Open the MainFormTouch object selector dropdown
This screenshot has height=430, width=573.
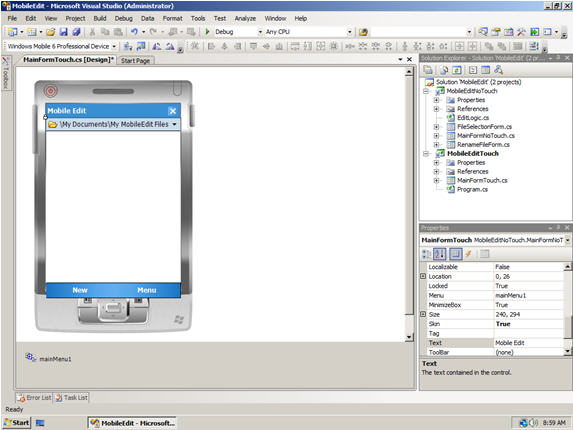pos(568,240)
